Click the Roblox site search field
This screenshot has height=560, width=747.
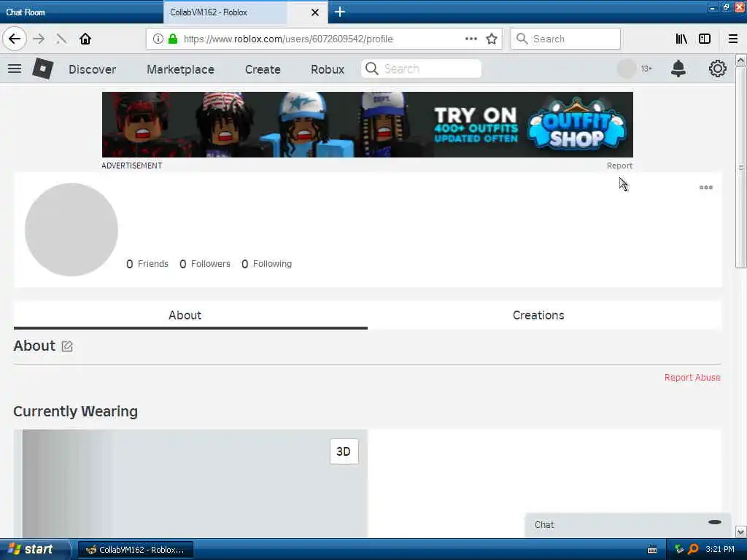421,69
